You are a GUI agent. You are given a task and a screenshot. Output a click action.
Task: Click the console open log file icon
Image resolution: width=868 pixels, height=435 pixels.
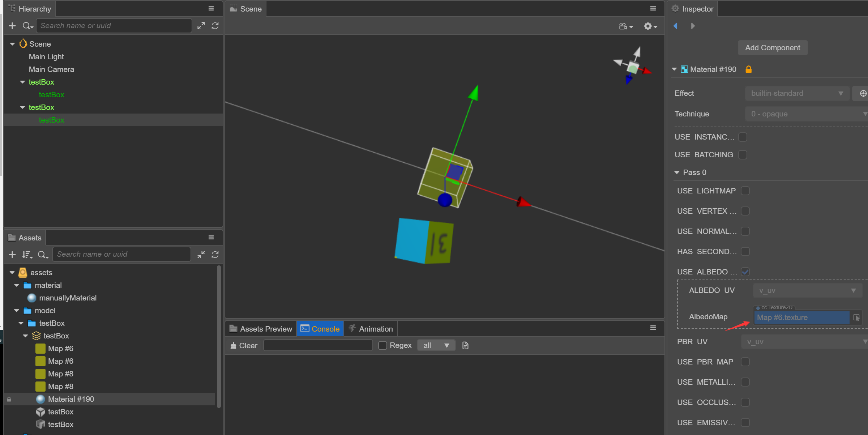[x=465, y=345]
